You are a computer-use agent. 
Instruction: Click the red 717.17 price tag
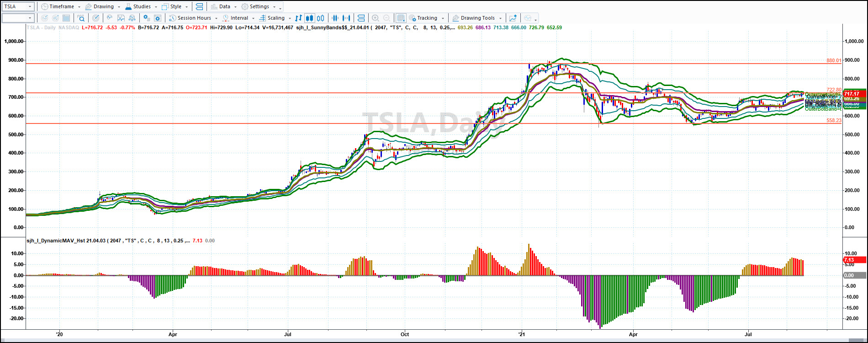tap(854, 94)
